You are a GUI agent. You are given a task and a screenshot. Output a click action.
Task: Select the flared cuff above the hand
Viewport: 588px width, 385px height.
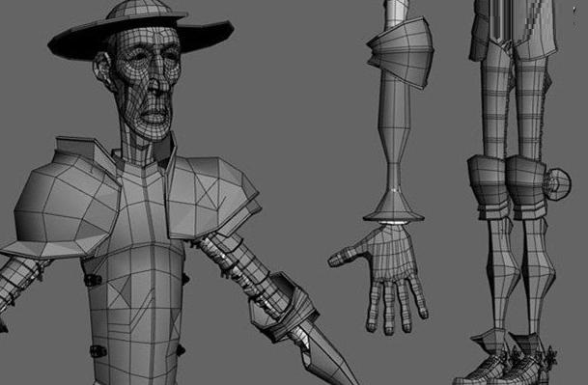393,206
